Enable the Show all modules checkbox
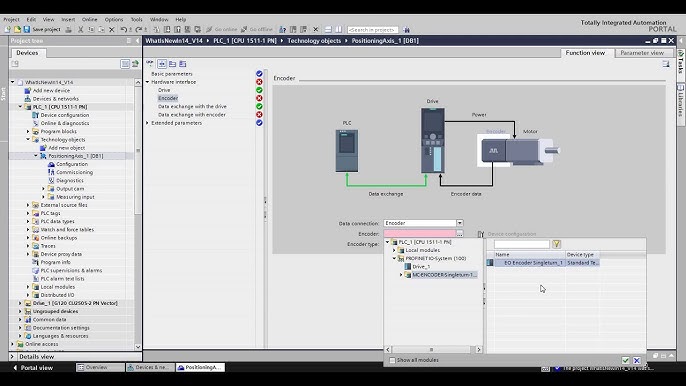This screenshot has width=686, height=386. coord(392,360)
